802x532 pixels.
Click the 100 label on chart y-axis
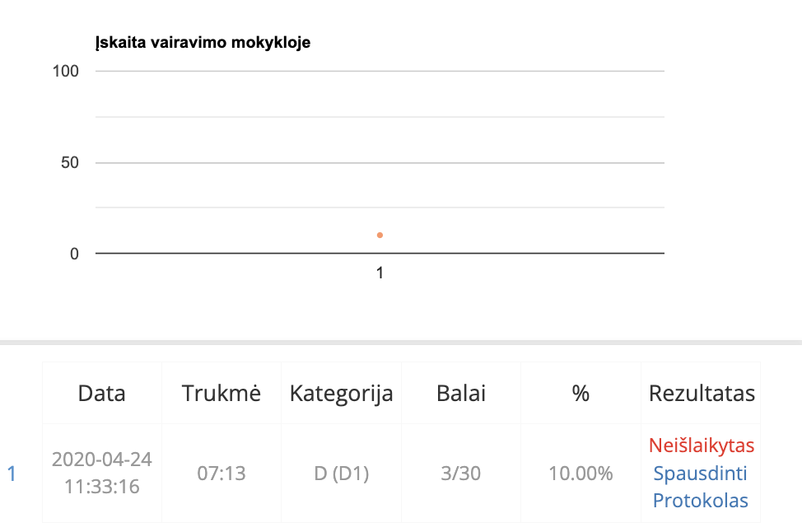click(x=65, y=71)
